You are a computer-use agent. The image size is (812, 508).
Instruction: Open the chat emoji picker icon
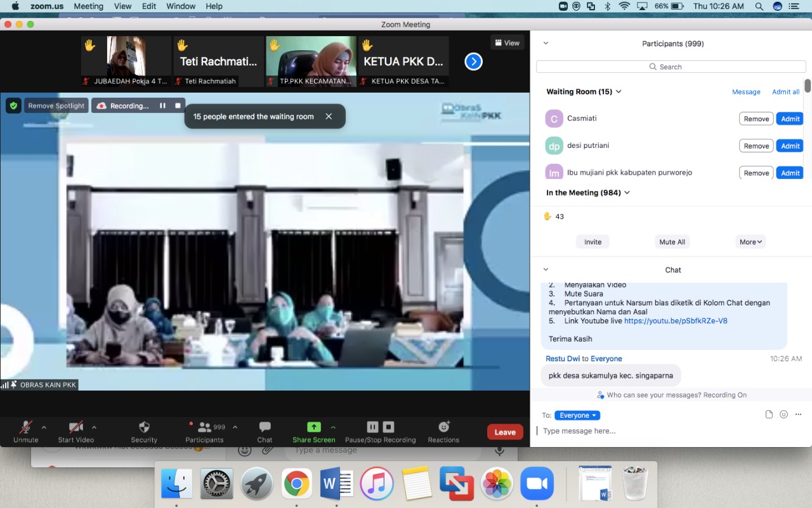(783, 414)
